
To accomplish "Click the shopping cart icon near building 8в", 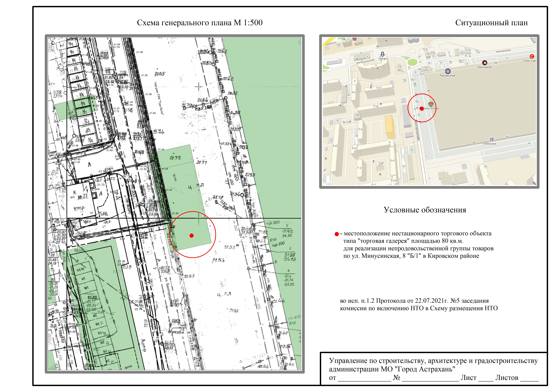I will (x=426, y=78).
